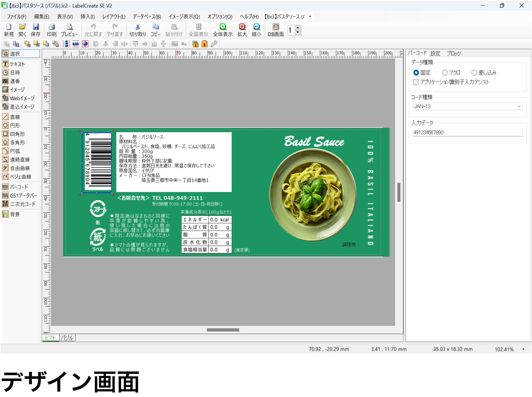Switch to the 設定 tab
Screen dimensions: 532x397
(435, 53)
